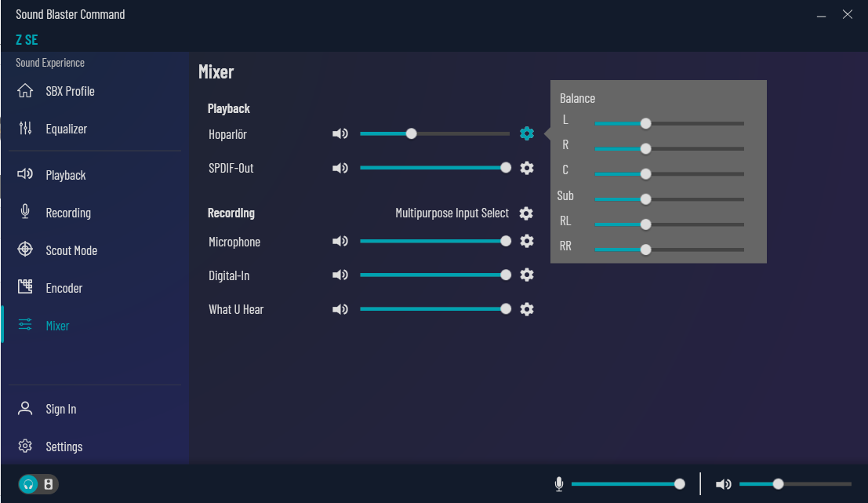Switch output to speakers mode
Screen dimensions: 868x503
(x=49, y=485)
